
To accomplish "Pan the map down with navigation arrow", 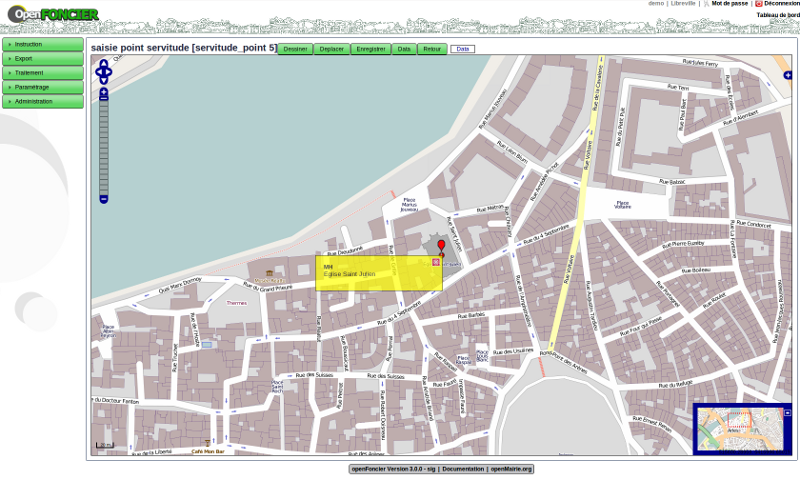I will point(103,78).
